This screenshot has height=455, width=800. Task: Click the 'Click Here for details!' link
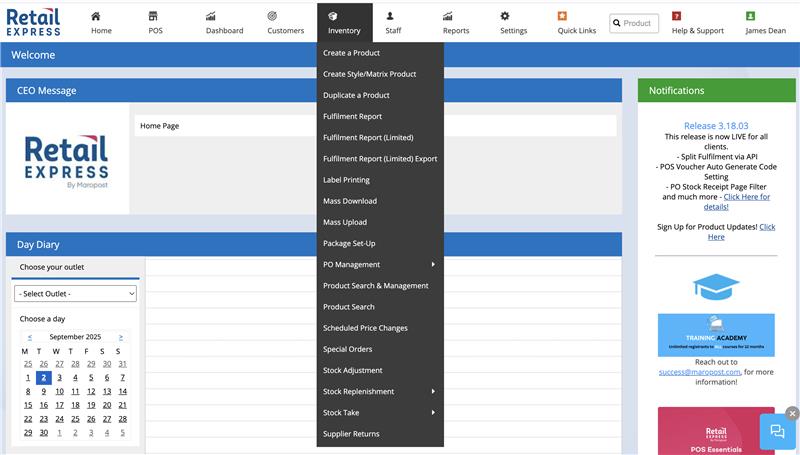tap(737, 202)
